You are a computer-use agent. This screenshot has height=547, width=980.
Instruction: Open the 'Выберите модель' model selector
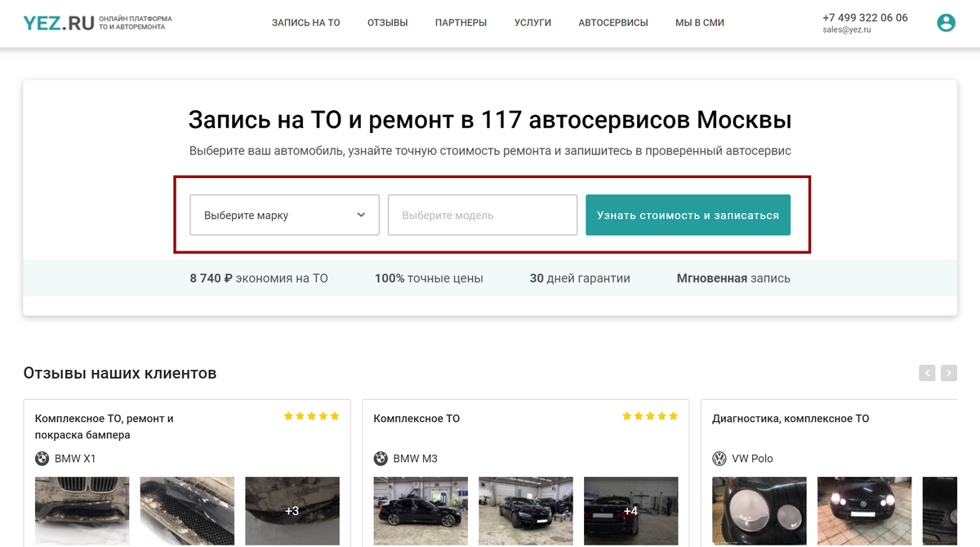(482, 215)
